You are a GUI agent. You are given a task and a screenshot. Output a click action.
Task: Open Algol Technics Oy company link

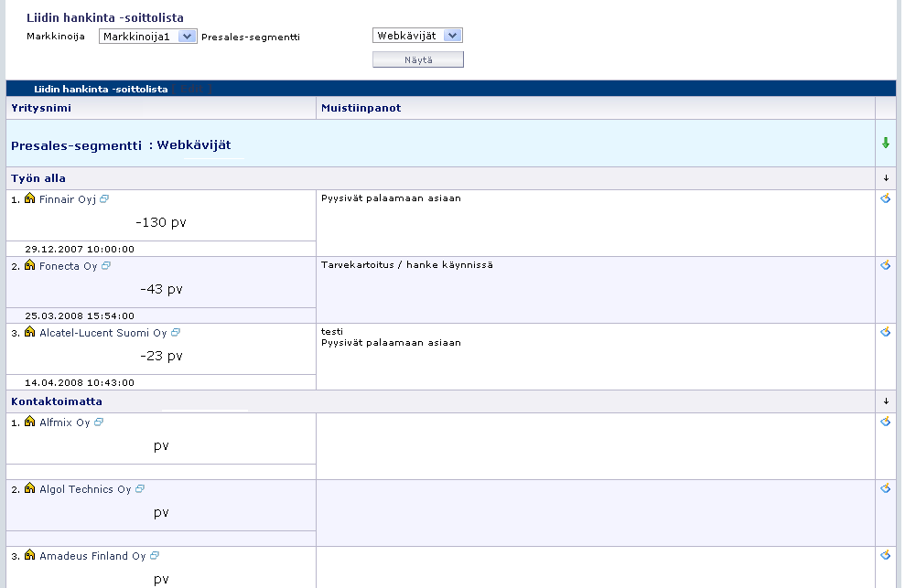click(85, 489)
